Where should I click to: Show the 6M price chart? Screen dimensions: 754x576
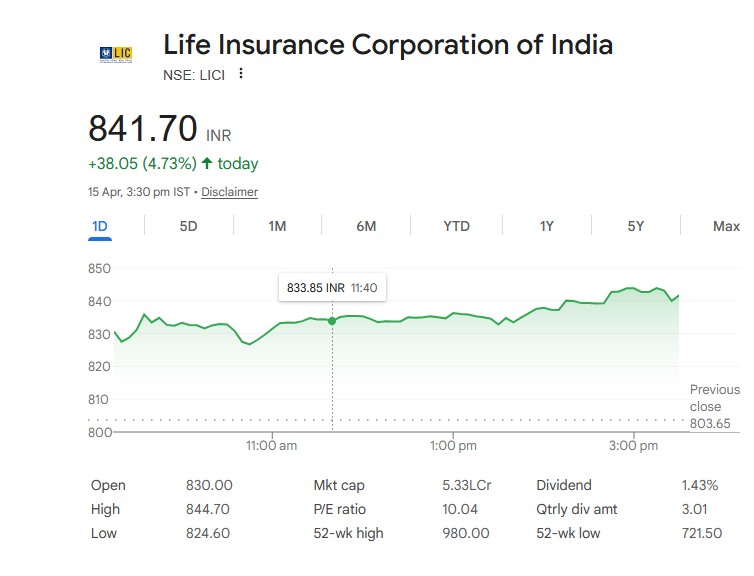pyautogui.click(x=366, y=226)
